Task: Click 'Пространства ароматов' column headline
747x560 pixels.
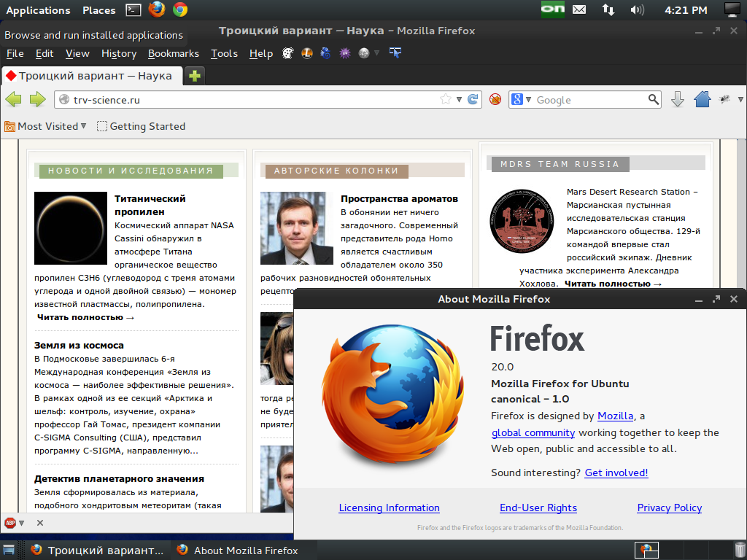Action: point(399,198)
